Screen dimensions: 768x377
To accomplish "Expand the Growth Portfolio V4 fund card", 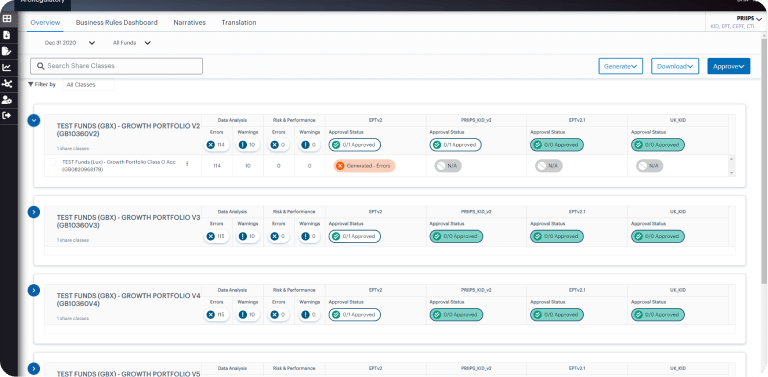I will [x=34, y=290].
